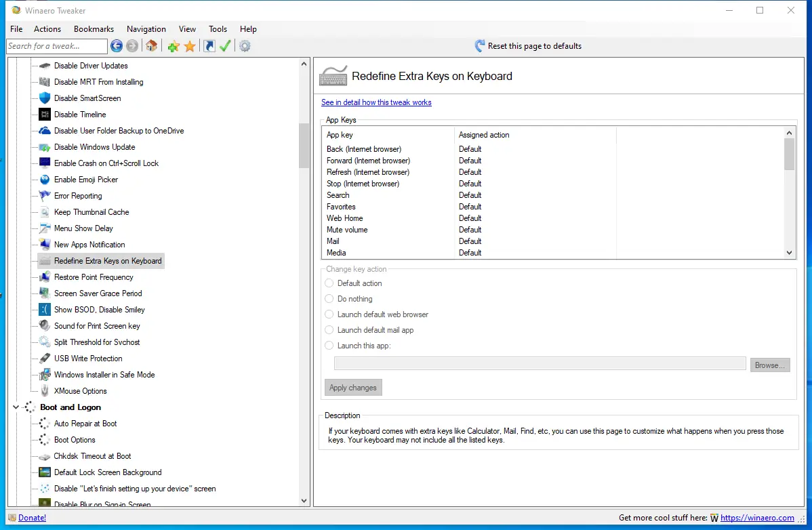Open bookmarks via the yellow star icon

point(190,47)
